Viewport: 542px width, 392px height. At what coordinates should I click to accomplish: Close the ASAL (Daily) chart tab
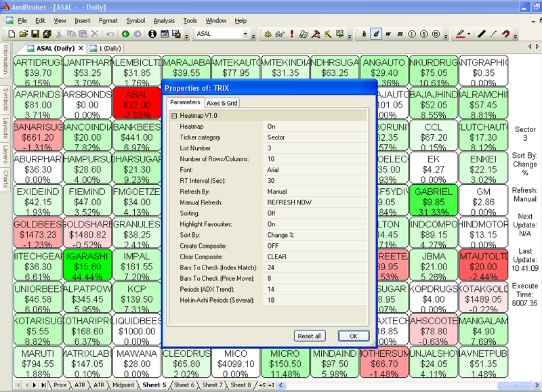[81, 48]
